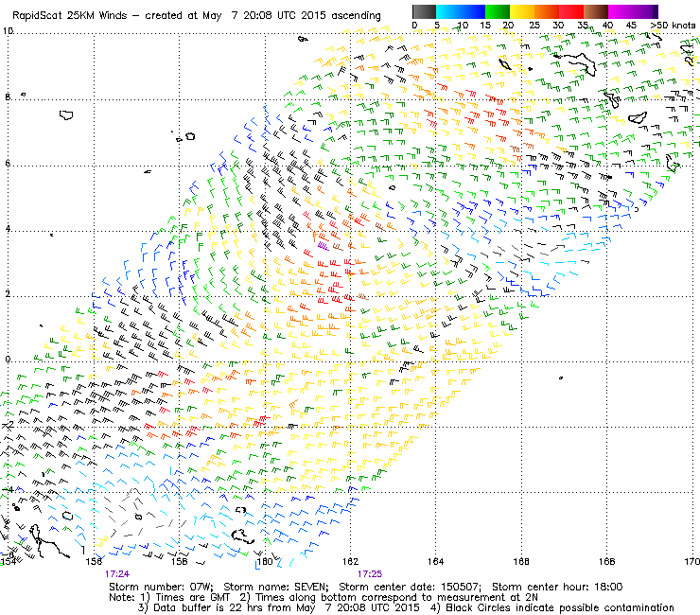Click the longitude 162 label on bottom axis
Viewport: 700px width, 615px height.
(350, 562)
